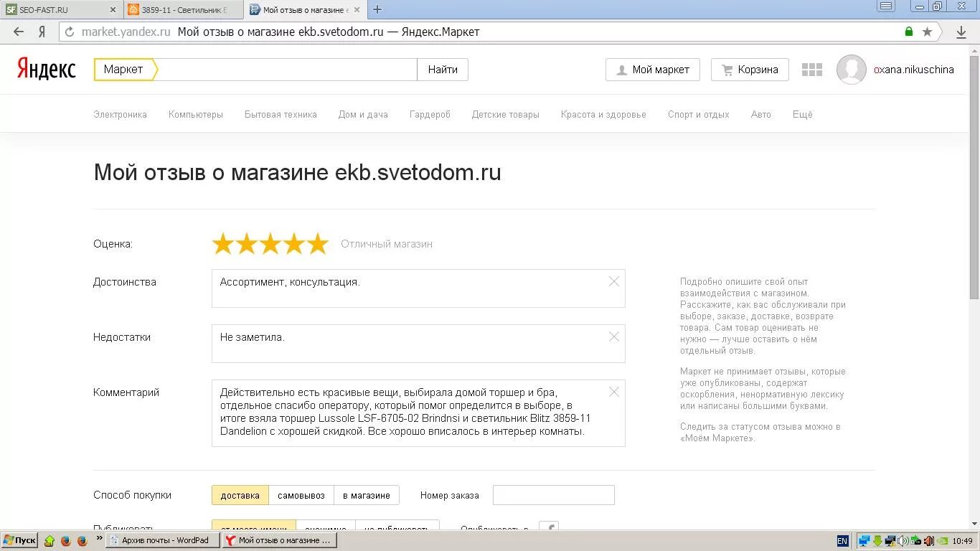Open the Yandex services grid icon
The image size is (980, 551).
pyautogui.click(x=811, y=70)
